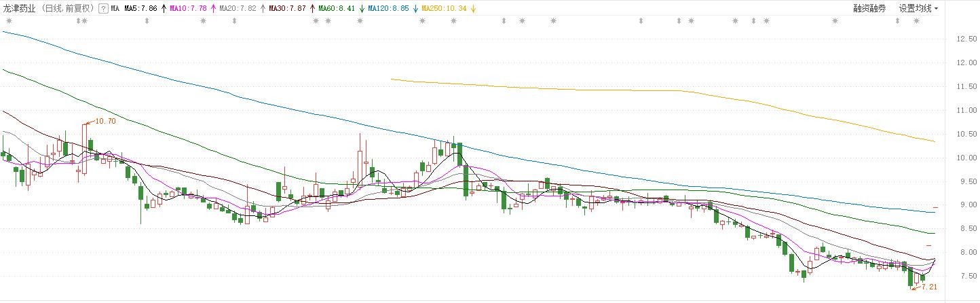This screenshot has height=303, width=980.
Task: Click the 10.70 high price annotation
Action: (105, 121)
